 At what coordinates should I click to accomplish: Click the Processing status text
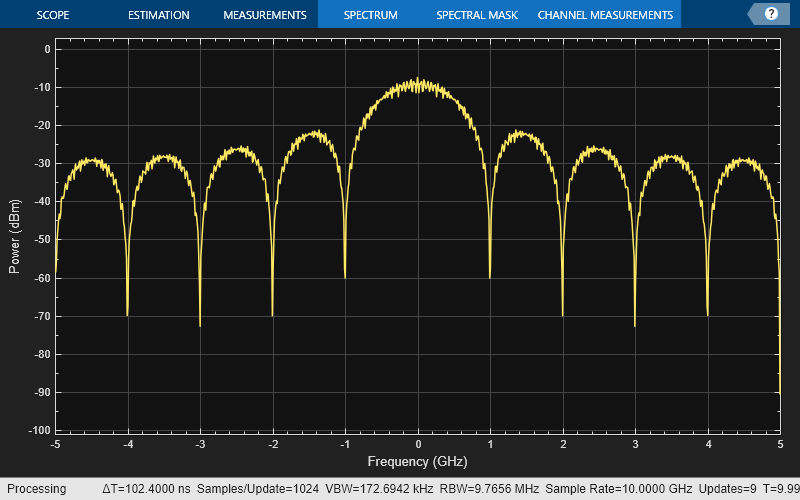click(36, 489)
